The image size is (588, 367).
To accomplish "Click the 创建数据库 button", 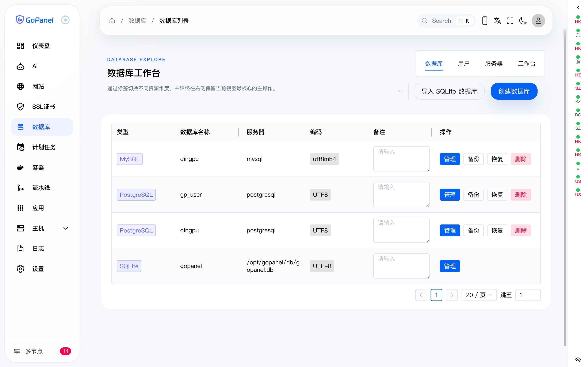I will [514, 91].
